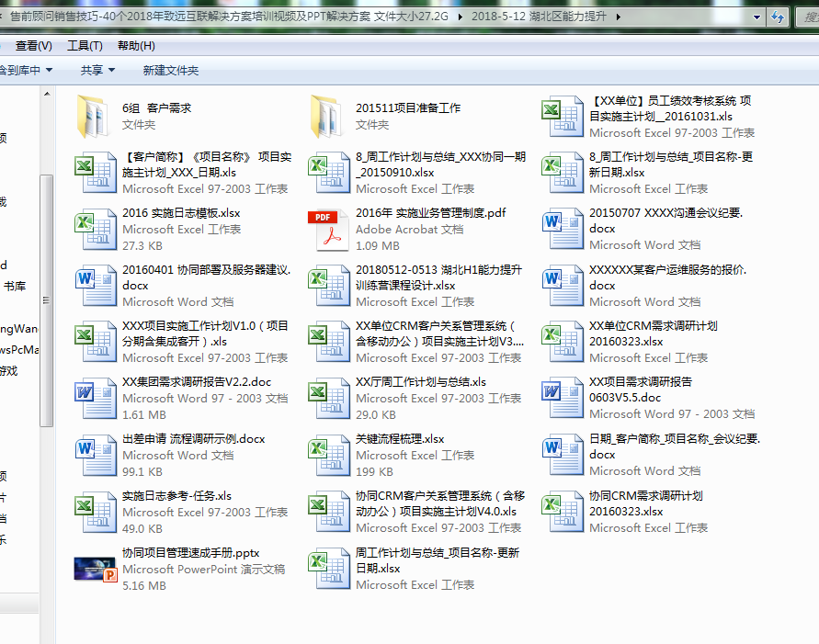The image size is (819, 644).
Task: Click the 出差申请 流程调研示例.docx icon
Action: coord(96,455)
